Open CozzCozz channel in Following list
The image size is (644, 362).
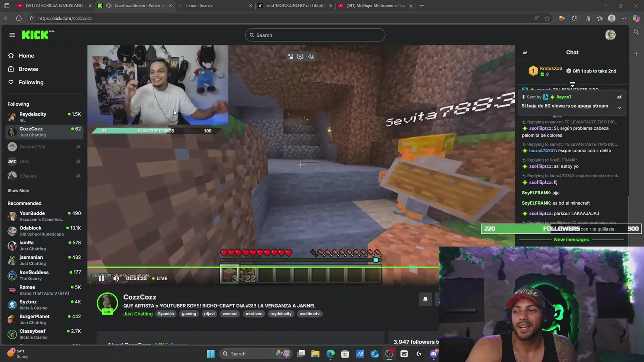pyautogui.click(x=44, y=132)
